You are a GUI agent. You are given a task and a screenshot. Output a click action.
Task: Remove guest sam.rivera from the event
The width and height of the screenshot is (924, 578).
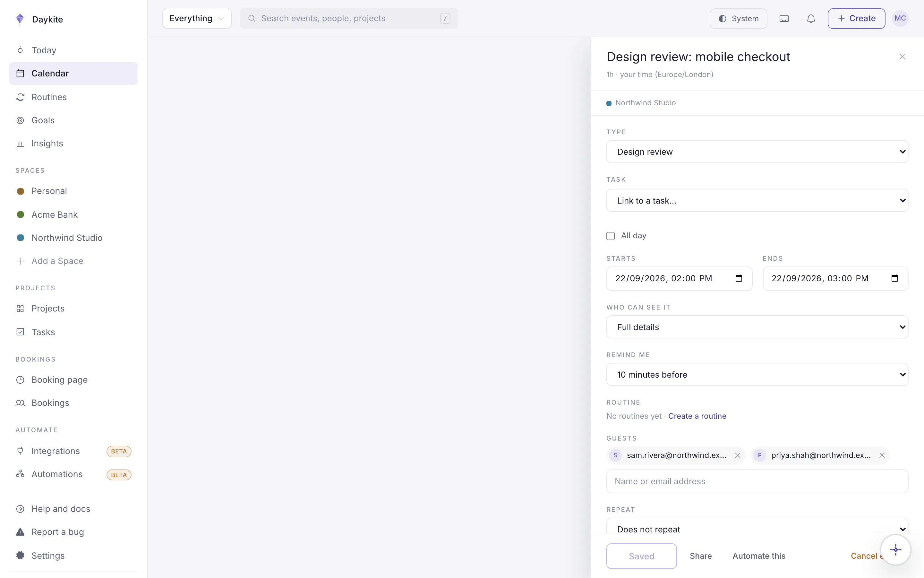click(737, 455)
